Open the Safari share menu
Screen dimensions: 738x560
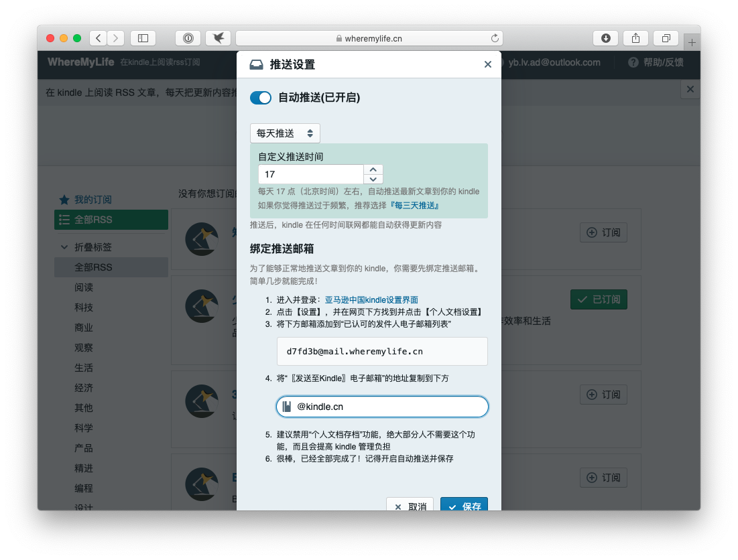(636, 38)
